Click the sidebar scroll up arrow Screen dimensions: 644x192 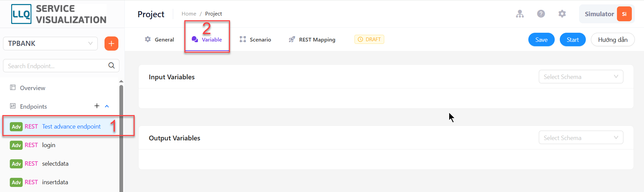[x=121, y=81]
